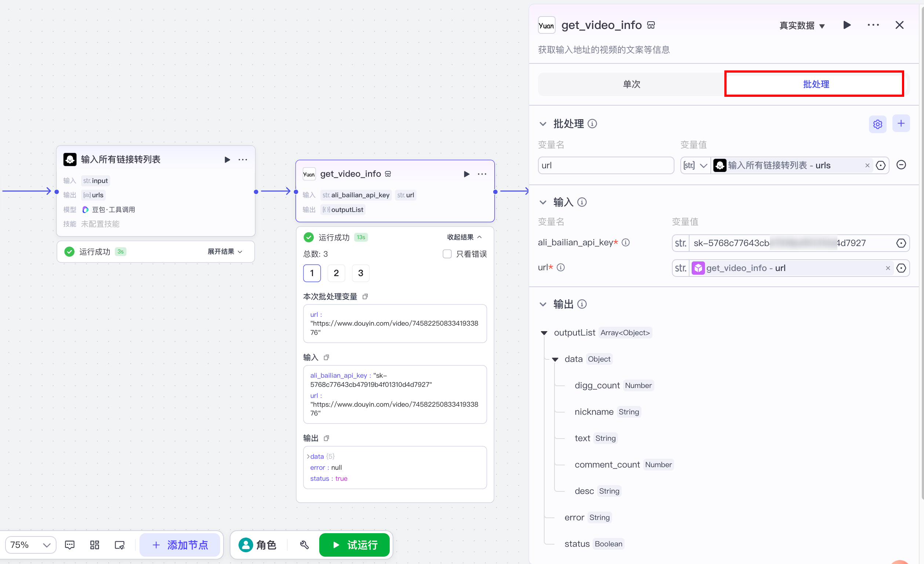
Task: Select batch result number 3
Action: [x=360, y=273]
